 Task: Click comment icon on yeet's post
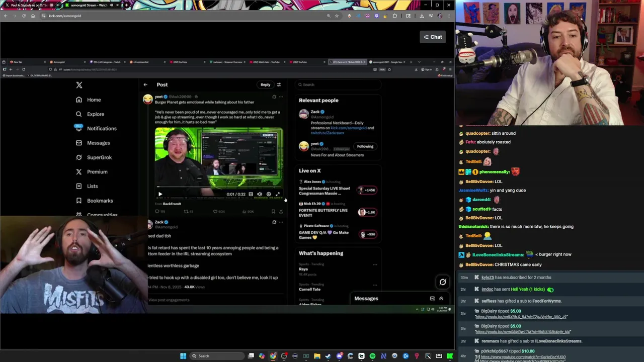pos(157,212)
